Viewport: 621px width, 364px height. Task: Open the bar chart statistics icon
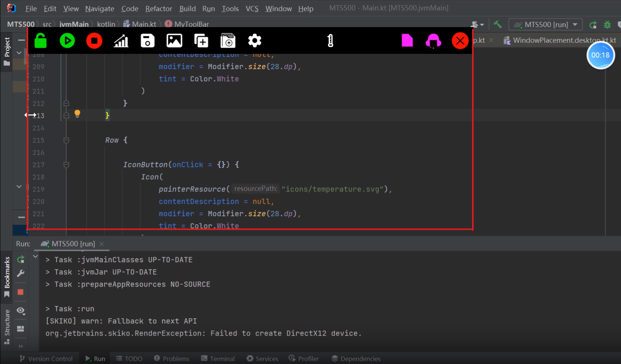click(x=121, y=41)
